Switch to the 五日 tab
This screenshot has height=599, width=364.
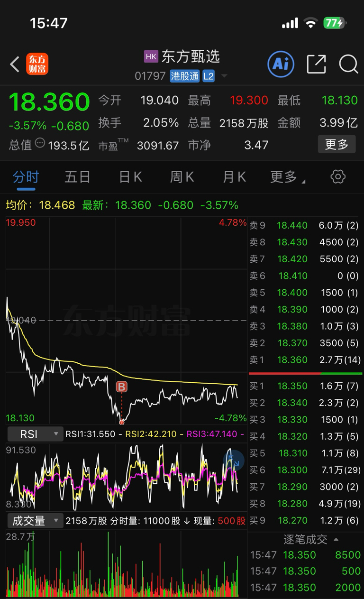pyautogui.click(x=77, y=177)
